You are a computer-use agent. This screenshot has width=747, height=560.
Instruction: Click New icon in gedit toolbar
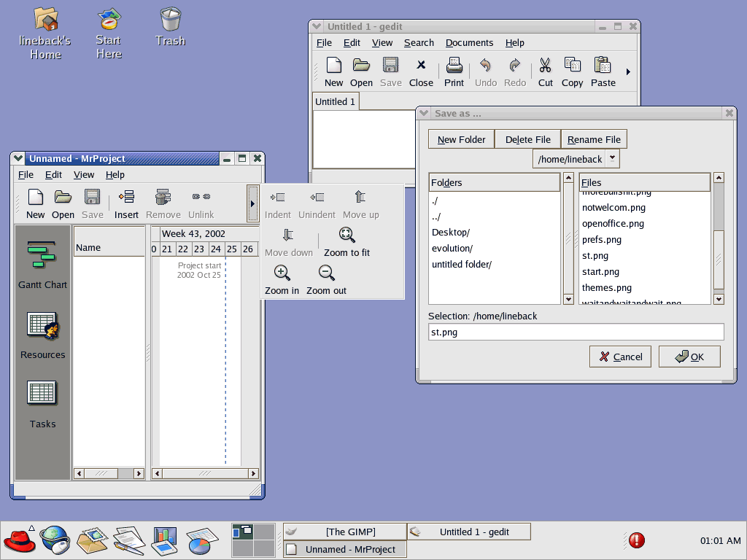(333, 65)
